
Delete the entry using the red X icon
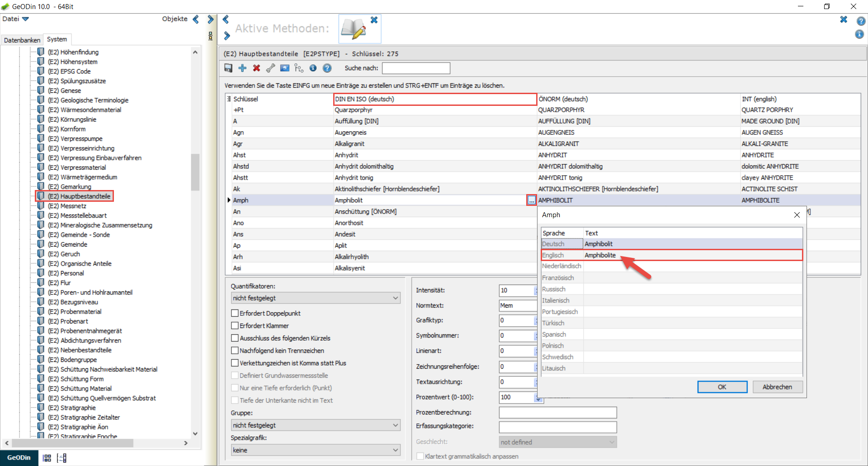(256, 68)
